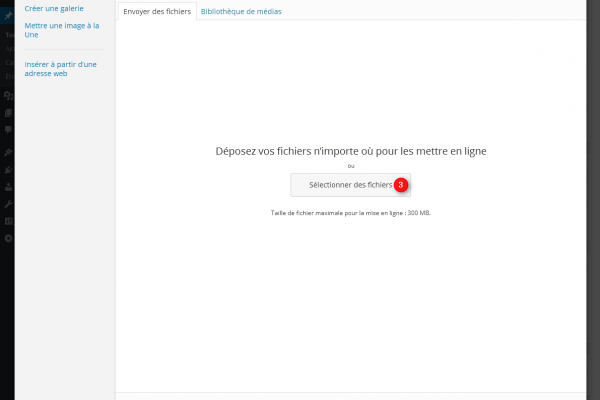This screenshot has width=600, height=400.
Task: Open Posts pin icon in admin sidebar
Action: click(x=8, y=17)
